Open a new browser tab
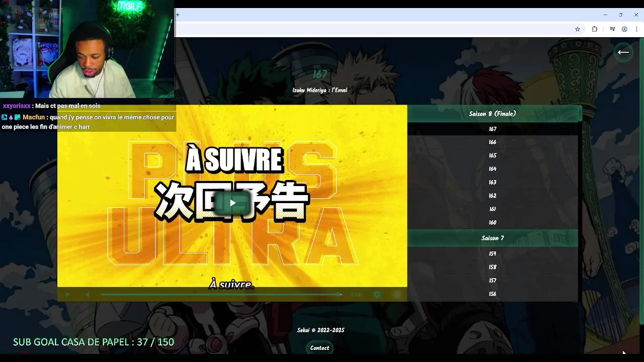Viewport: 644px width, 362px height. coord(178,15)
